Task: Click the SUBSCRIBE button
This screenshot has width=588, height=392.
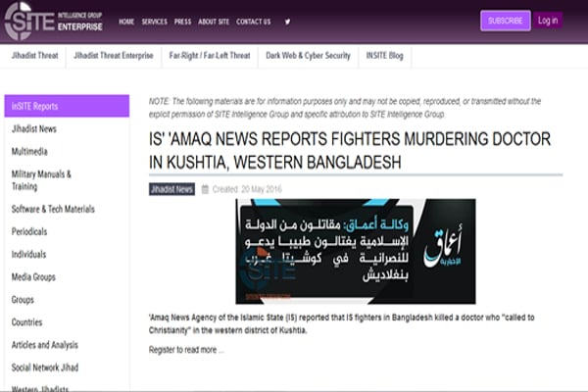Action: click(x=505, y=21)
